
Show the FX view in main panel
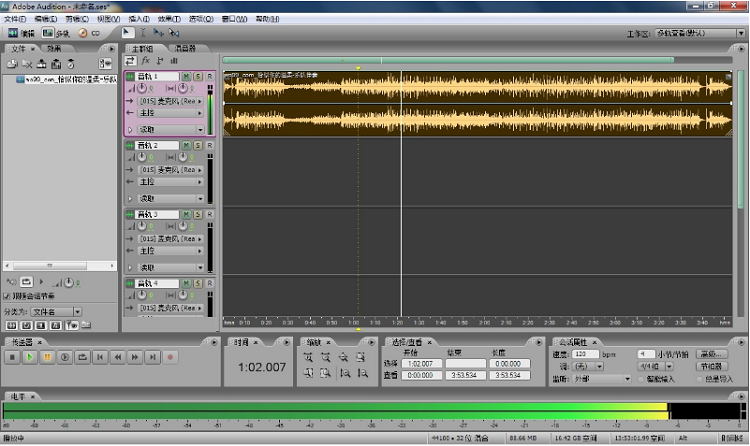(x=146, y=61)
